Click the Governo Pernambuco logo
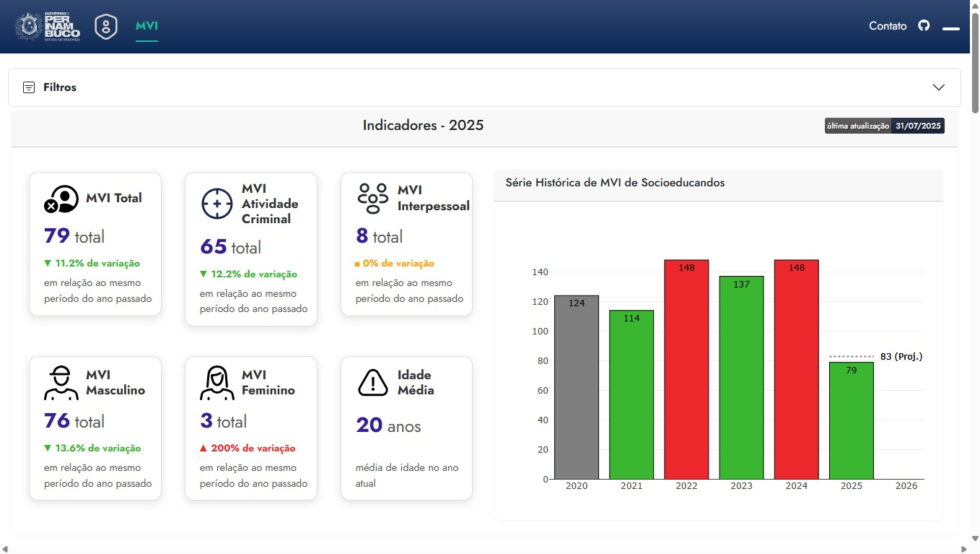 [48, 27]
